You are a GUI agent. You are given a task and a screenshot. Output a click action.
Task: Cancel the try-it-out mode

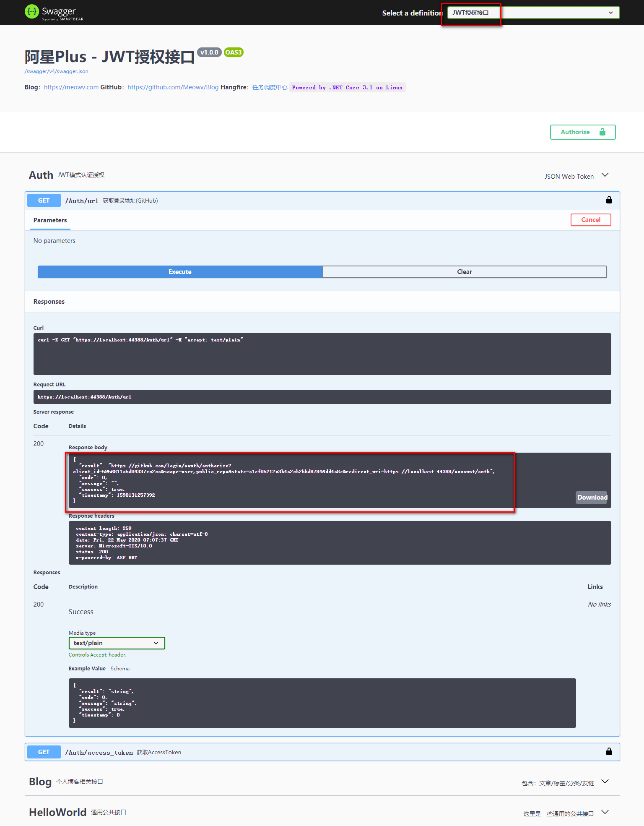pyautogui.click(x=590, y=220)
